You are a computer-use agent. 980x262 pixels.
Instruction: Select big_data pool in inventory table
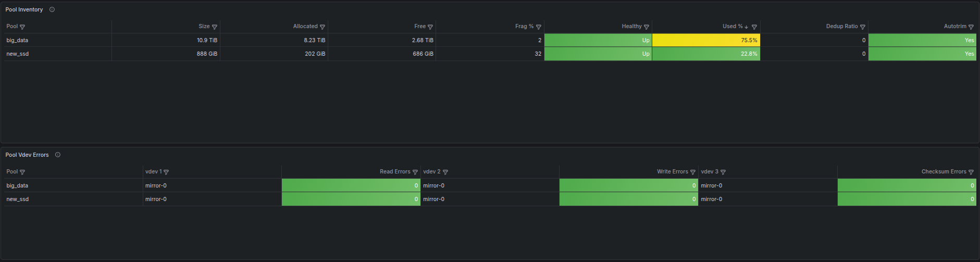pos(17,40)
